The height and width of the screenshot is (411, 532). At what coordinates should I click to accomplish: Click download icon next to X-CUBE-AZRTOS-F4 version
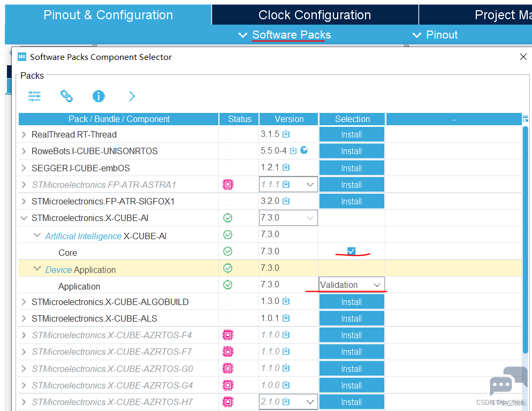(x=286, y=334)
